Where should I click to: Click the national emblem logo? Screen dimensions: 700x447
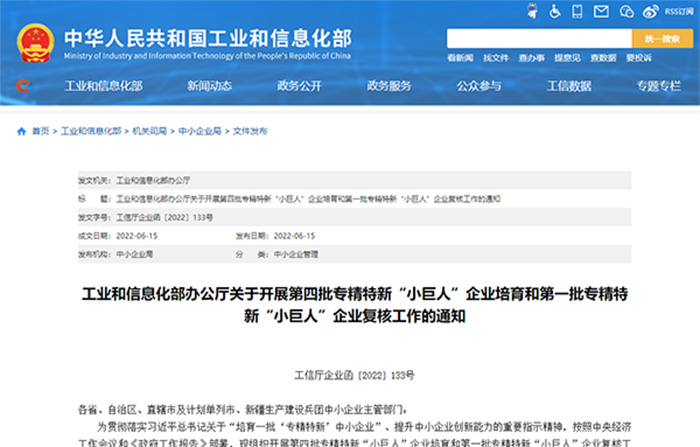tap(35, 43)
